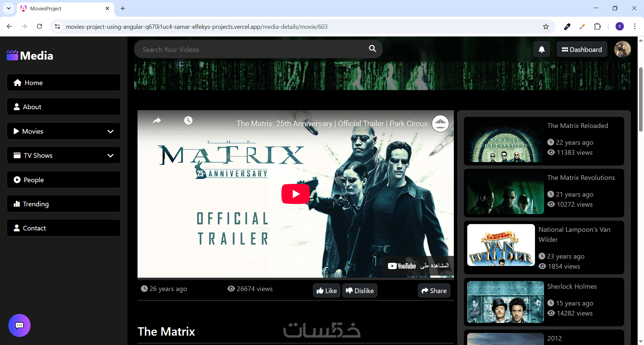Open the notifications bell

[x=542, y=49]
